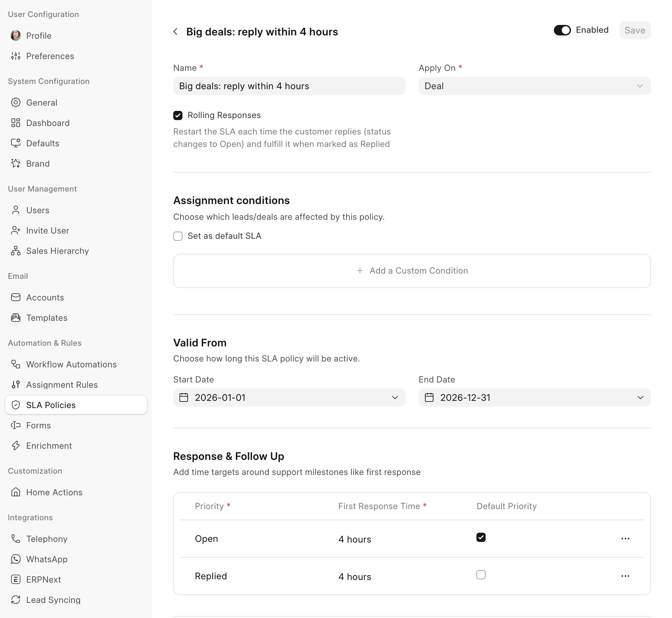
Task: Expand the End Date picker chevron
Action: point(640,398)
